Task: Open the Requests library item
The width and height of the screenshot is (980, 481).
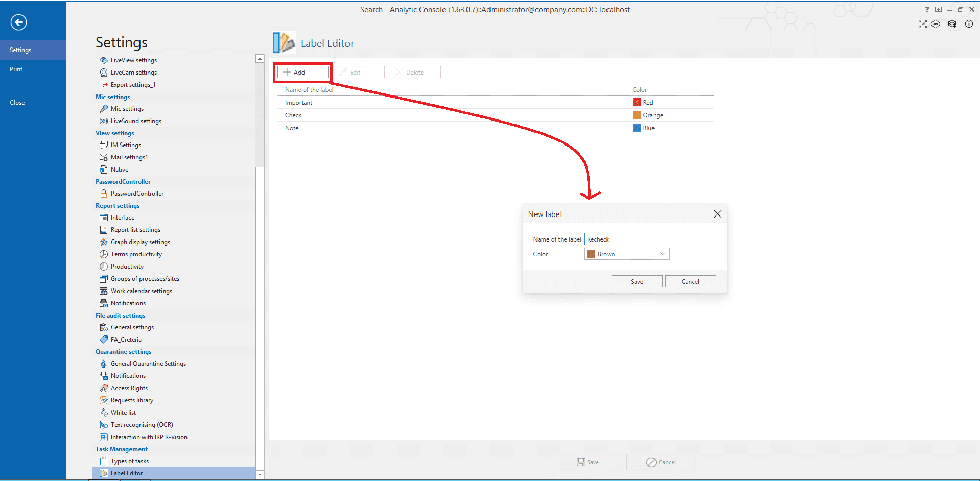Action: tap(132, 400)
